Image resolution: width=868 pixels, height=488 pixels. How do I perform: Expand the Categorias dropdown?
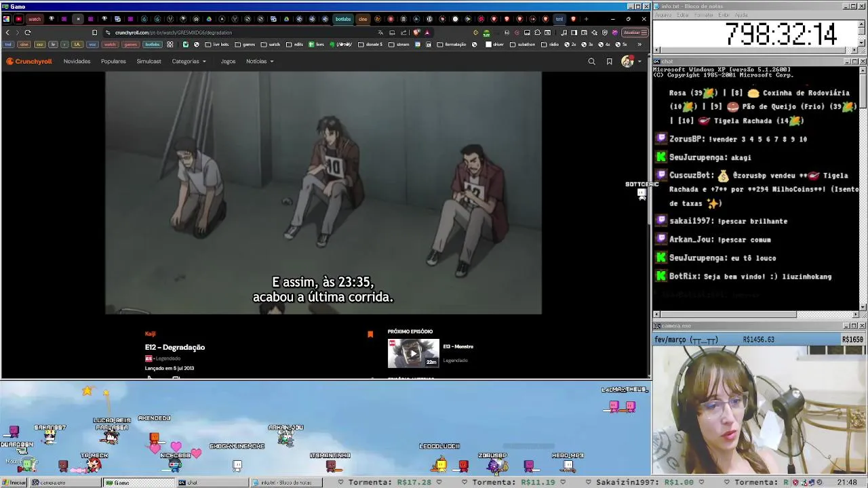pos(189,62)
